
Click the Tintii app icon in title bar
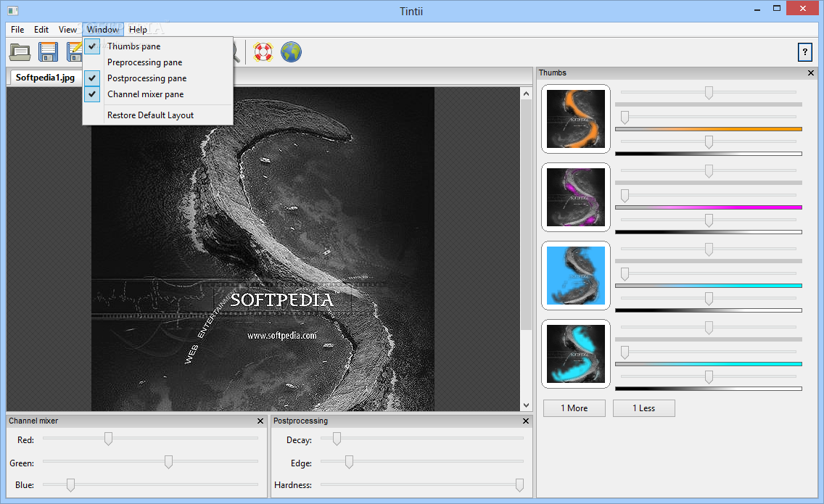click(x=13, y=11)
